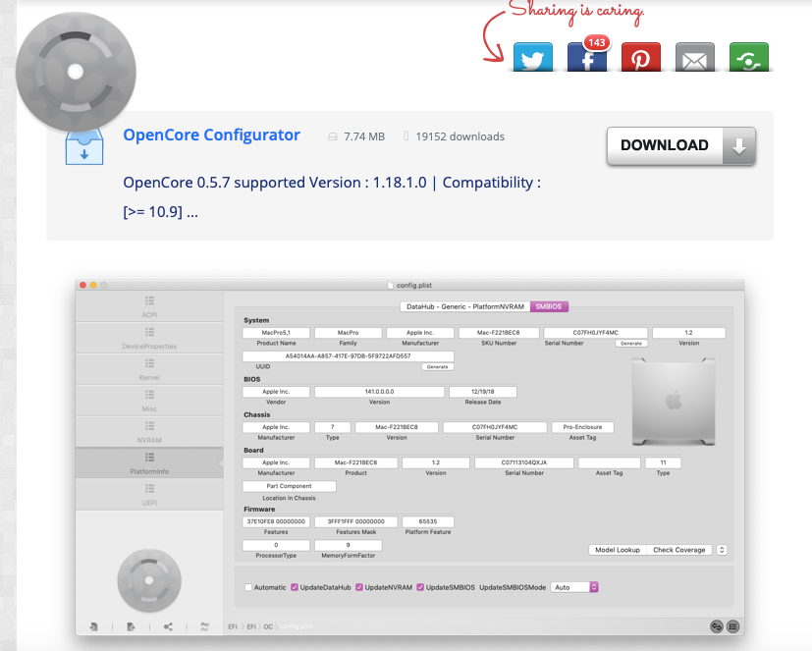The image size is (812, 651).
Task: Click the Mac Pro tower image
Action: tap(674, 402)
